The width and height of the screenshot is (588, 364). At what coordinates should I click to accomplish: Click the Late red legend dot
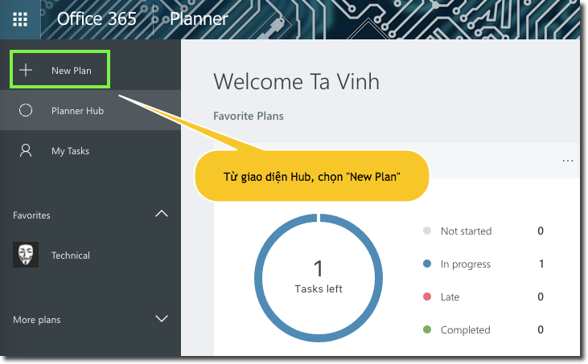point(427,297)
